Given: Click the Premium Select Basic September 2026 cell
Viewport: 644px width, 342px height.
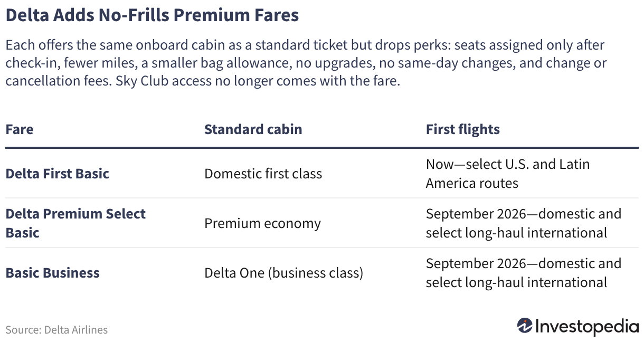Looking at the screenshot, I should click(524, 223).
